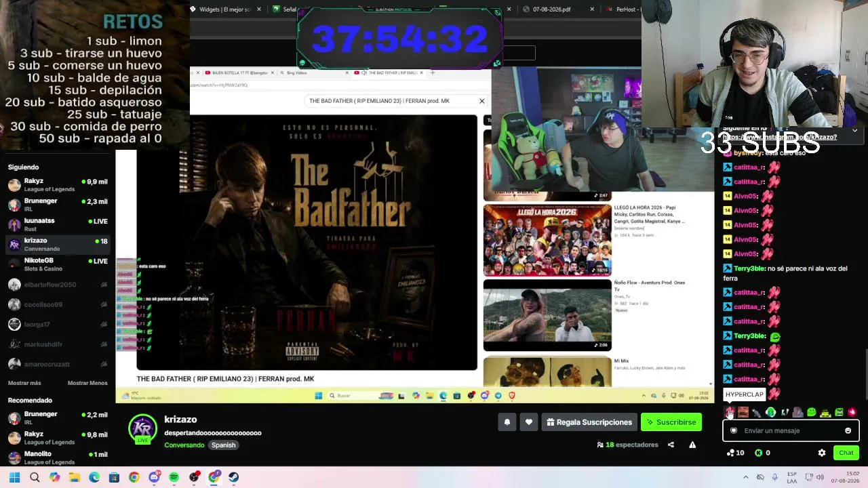868x488 pixels.
Task: Click the green Chat send button
Action: [846, 453]
